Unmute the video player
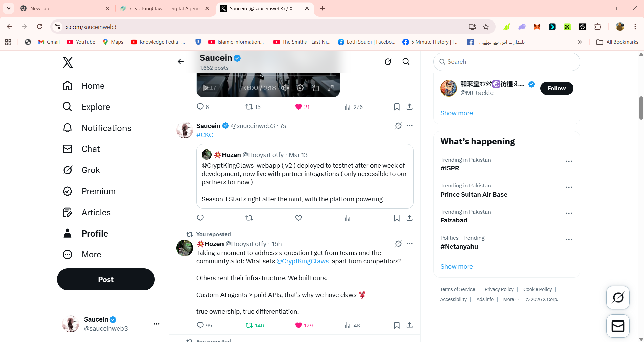 tap(285, 88)
